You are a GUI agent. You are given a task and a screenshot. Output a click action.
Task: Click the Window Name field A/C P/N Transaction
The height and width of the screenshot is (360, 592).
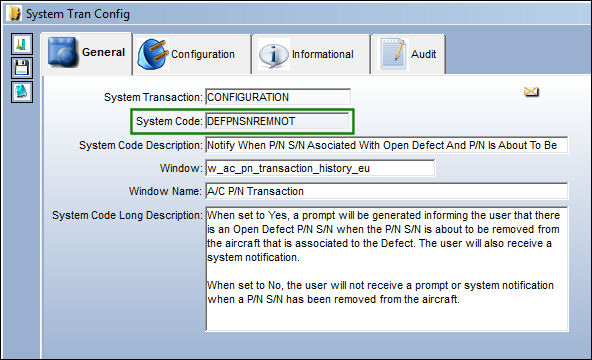[387, 191]
